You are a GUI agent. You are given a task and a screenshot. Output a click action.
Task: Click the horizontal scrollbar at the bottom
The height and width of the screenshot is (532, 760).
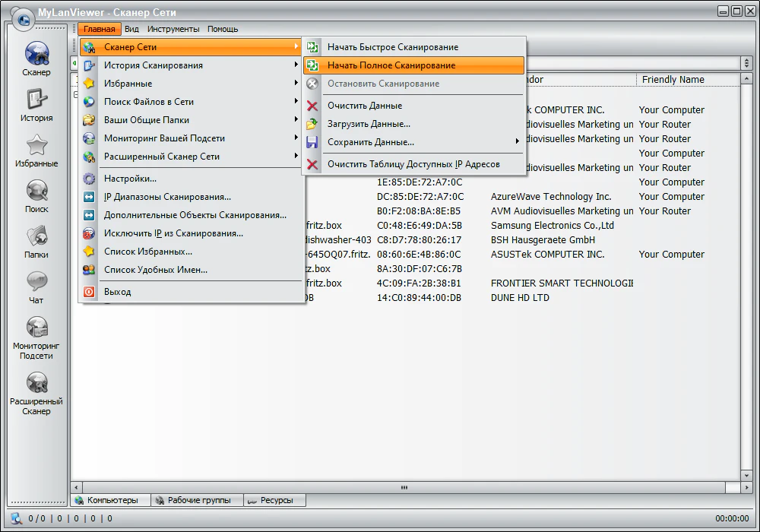tap(404, 487)
